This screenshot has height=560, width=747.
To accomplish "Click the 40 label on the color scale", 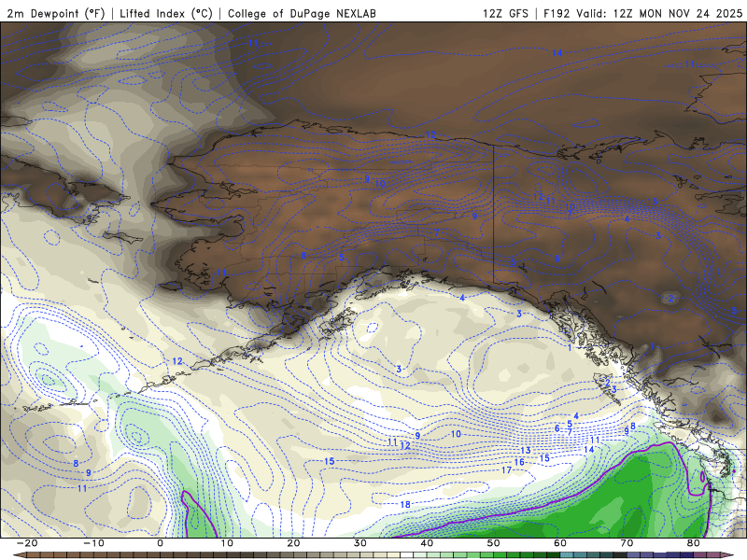I will (x=427, y=543).
